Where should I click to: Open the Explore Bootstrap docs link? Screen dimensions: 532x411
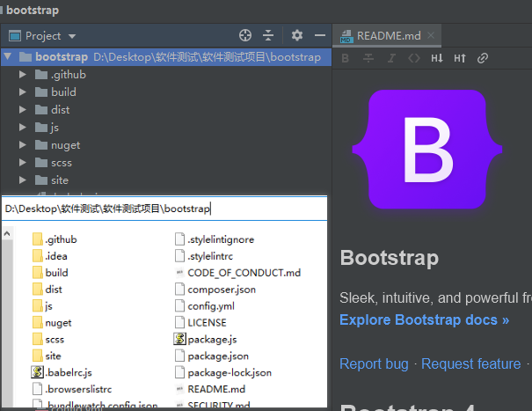[425, 320]
